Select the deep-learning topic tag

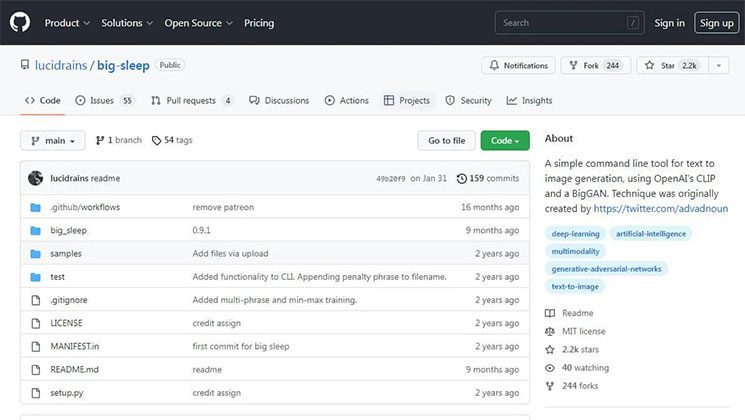tap(575, 234)
